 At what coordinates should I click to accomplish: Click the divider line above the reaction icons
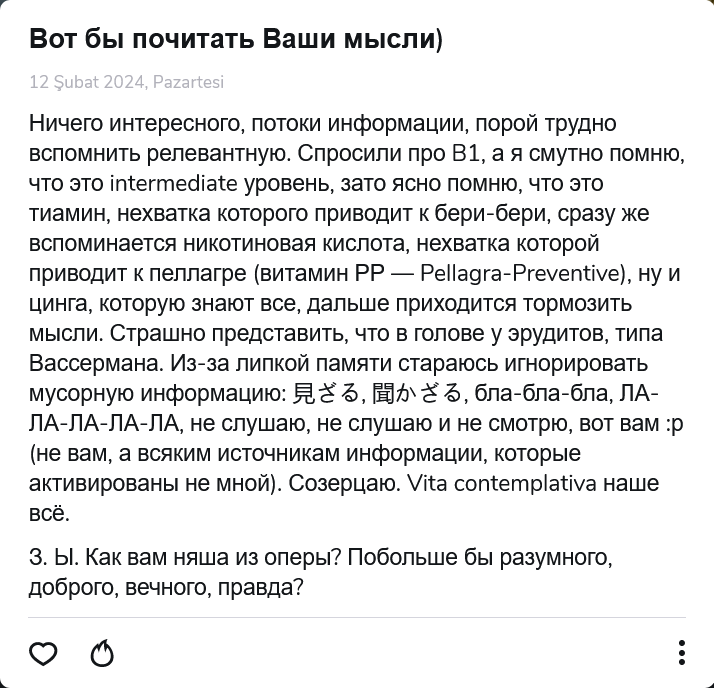(x=357, y=617)
